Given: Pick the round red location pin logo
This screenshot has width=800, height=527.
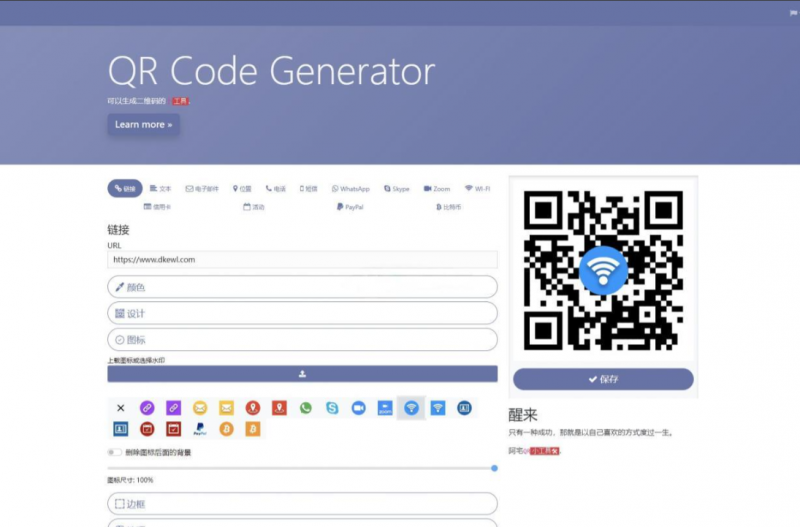Looking at the screenshot, I should (253, 408).
